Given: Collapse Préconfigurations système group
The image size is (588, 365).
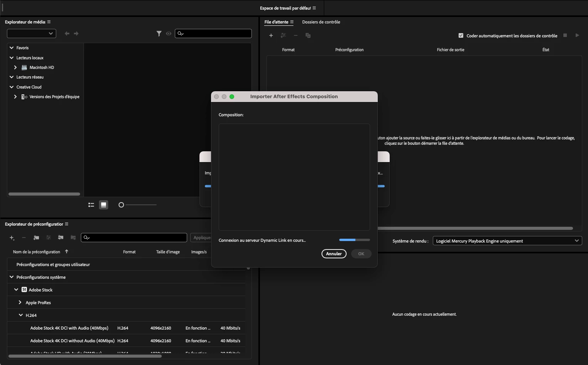Looking at the screenshot, I should tap(12, 277).
